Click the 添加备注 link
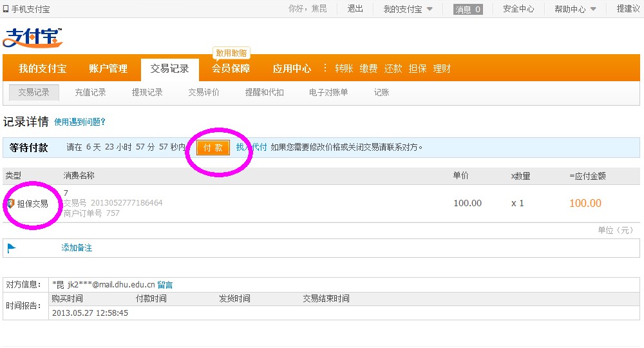The height and width of the screenshot is (348, 644). pos(77,247)
